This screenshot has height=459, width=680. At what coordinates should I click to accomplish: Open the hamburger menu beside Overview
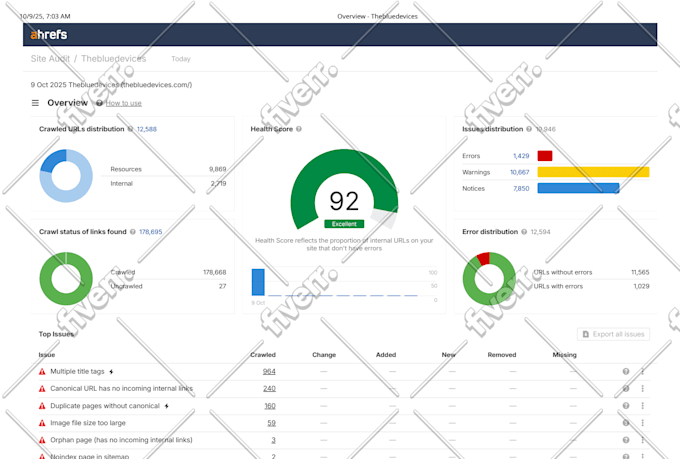coord(35,103)
